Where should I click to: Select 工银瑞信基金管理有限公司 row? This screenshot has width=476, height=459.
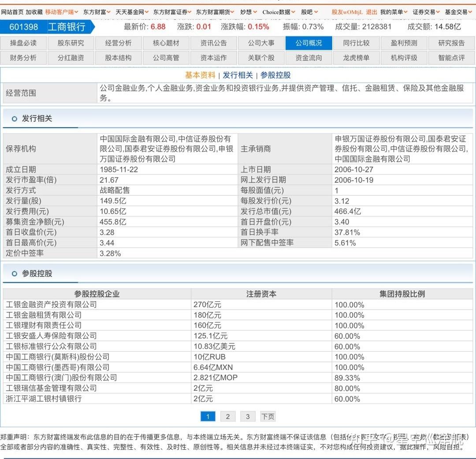[x=238, y=388]
